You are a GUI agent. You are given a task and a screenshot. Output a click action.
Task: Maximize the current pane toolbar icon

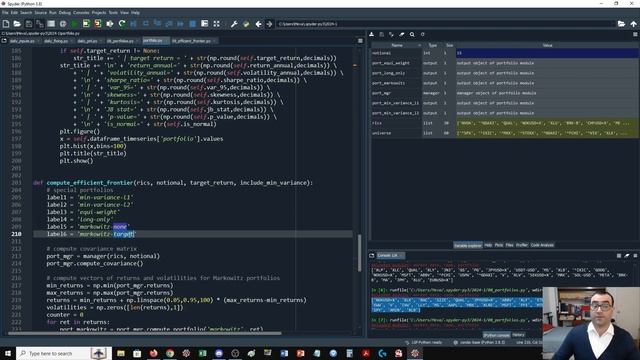[216, 24]
